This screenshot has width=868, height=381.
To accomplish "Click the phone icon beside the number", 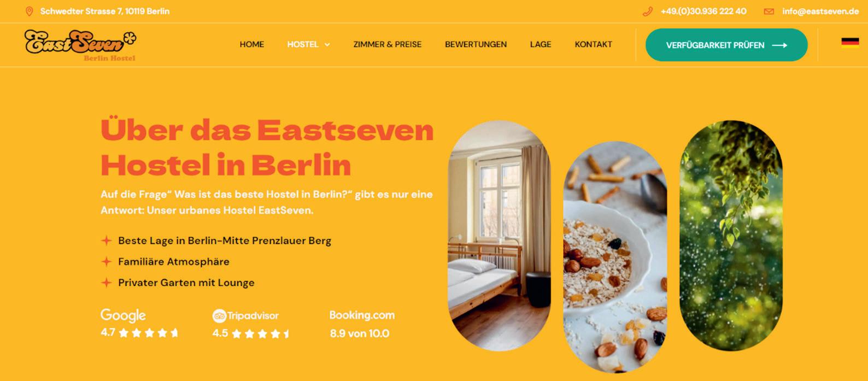I will coord(648,11).
